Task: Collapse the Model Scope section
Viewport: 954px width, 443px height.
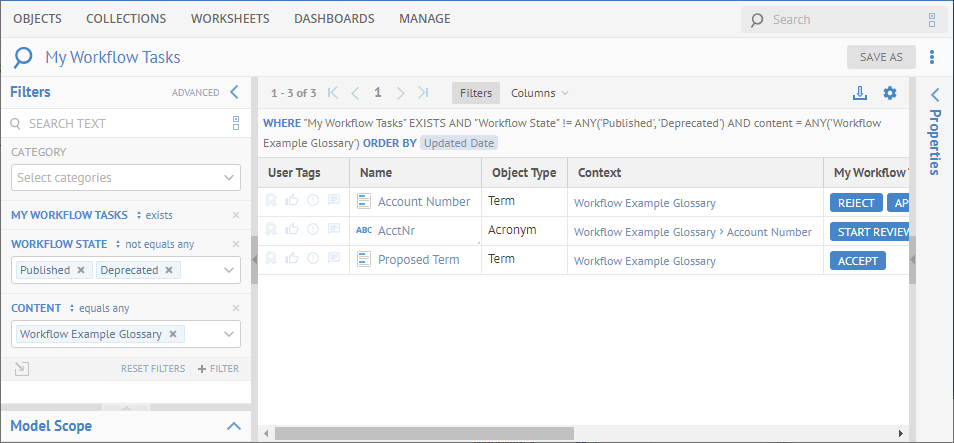Action: click(x=234, y=426)
